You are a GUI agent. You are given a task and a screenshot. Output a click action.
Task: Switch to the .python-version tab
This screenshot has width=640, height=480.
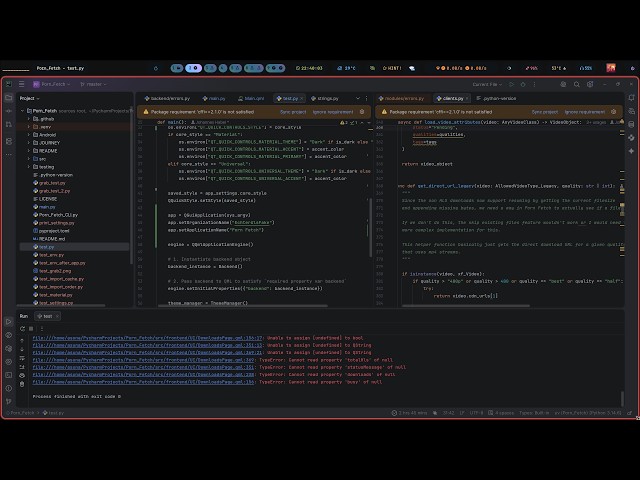click(496, 98)
